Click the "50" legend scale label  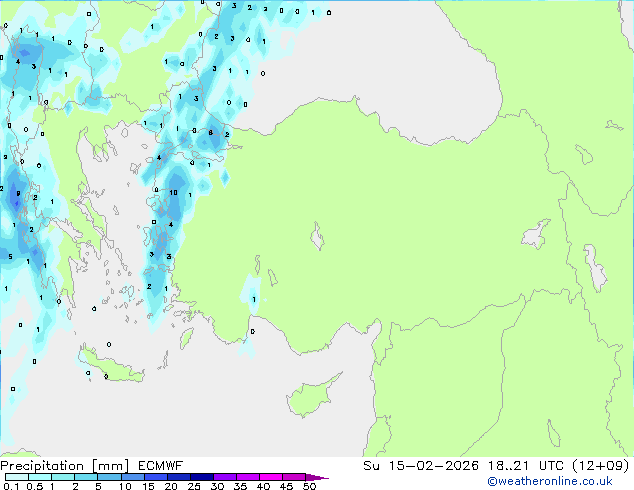click(309, 486)
